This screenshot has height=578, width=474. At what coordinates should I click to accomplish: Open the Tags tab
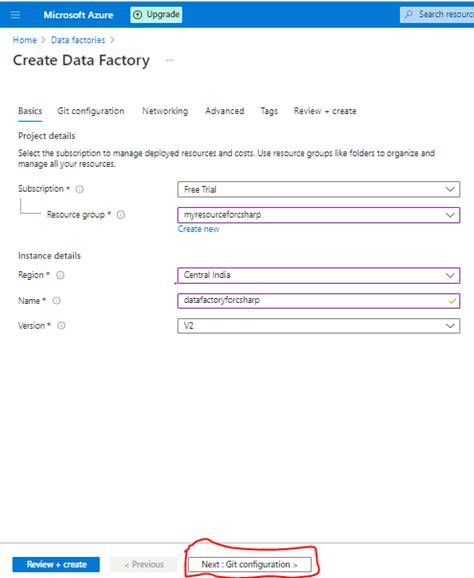click(x=269, y=111)
